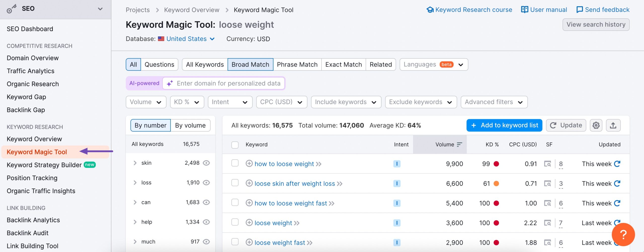Click the AI sparkle icon in domain field
The width and height of the screenshot is (644, 252).
(170, 83)
